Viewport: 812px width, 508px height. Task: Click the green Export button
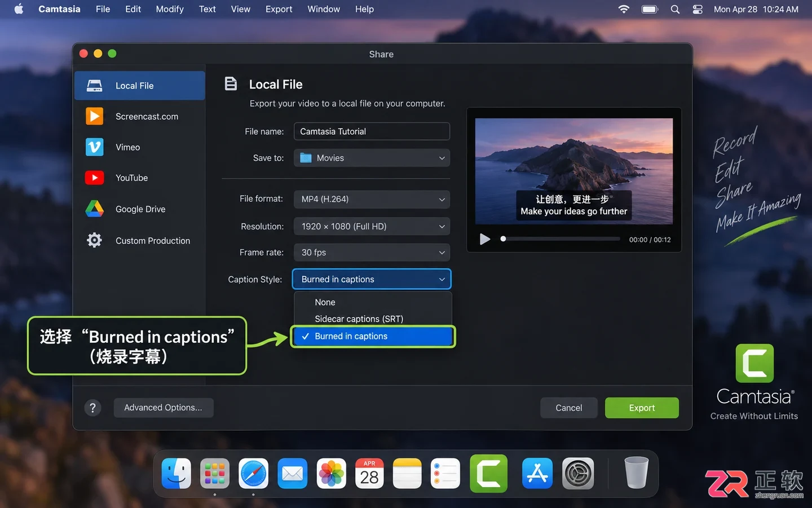642,408
